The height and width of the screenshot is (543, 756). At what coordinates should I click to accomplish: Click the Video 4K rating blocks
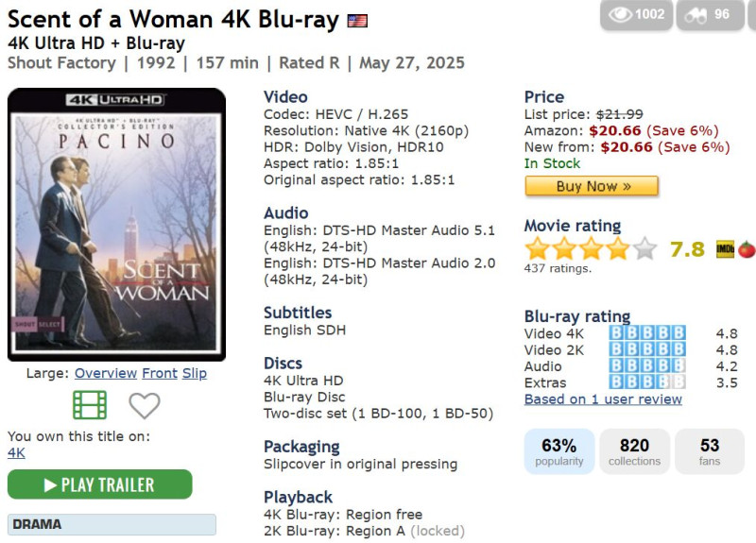point(646,333)
